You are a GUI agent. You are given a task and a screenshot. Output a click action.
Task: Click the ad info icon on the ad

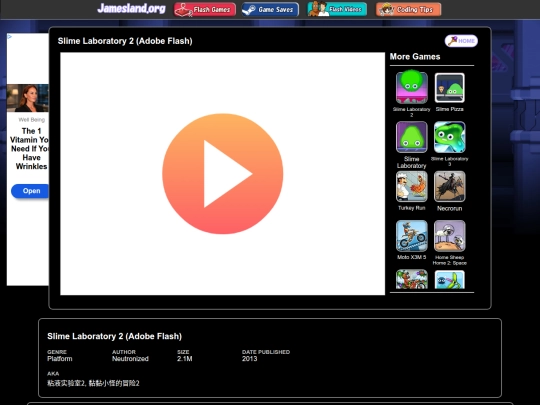10,36
